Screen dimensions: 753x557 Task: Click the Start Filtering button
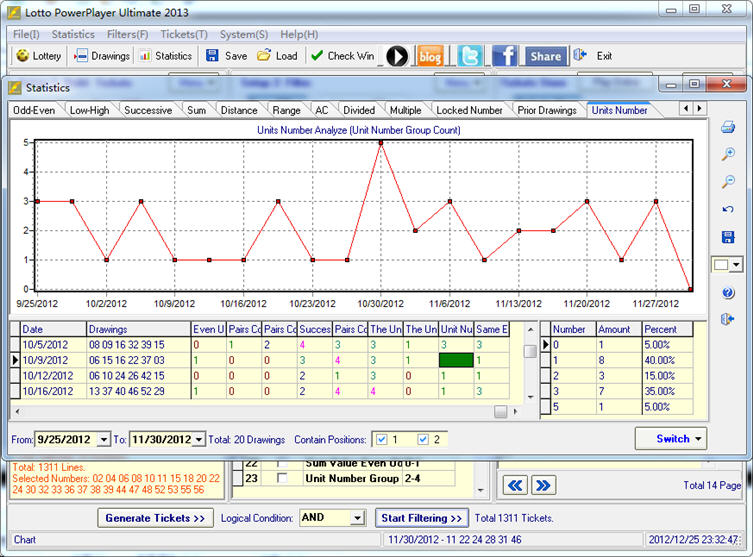click(x=422, y=518)
